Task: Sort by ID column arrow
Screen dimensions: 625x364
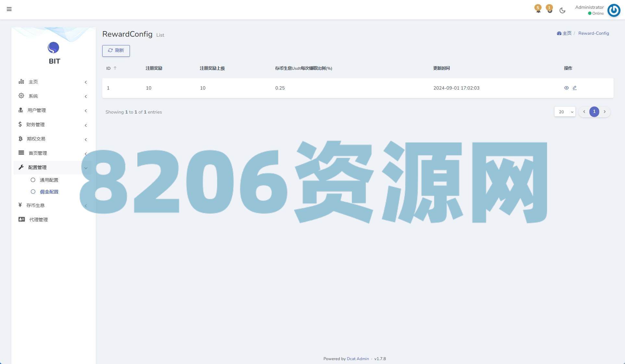Action: (x=115, y=68)
